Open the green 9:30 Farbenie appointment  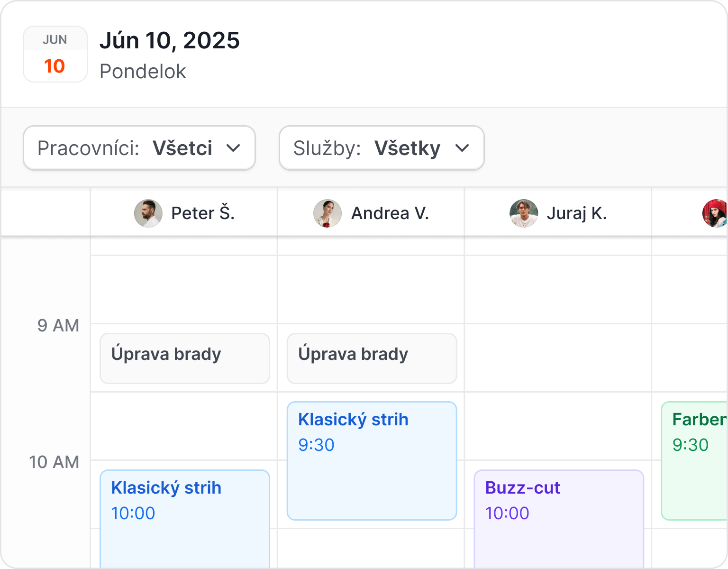695,461
